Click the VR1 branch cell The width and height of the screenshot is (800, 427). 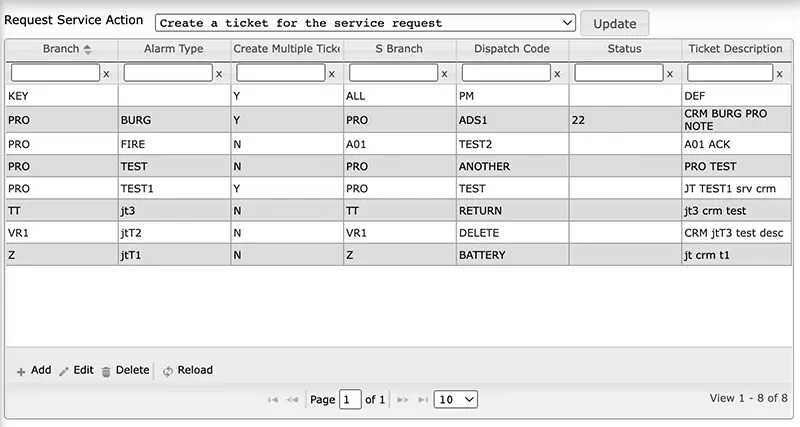[x=62, y=233]
